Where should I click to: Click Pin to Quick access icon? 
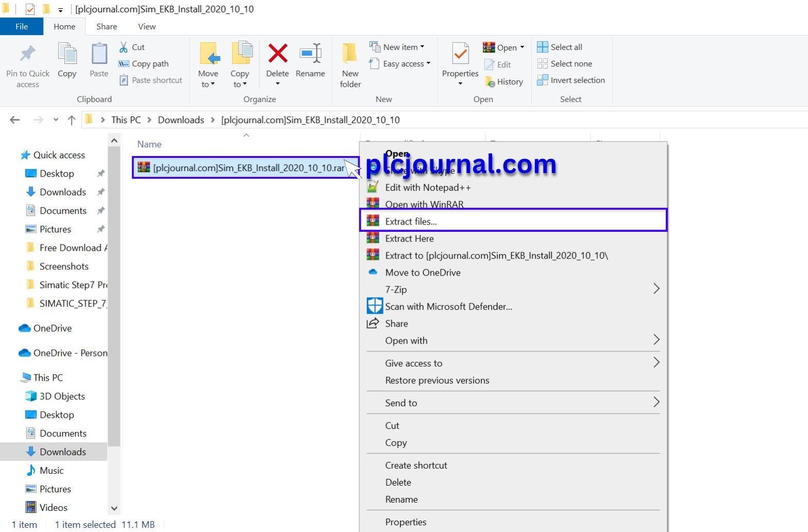pyautogui.click(x=28, y=54)
